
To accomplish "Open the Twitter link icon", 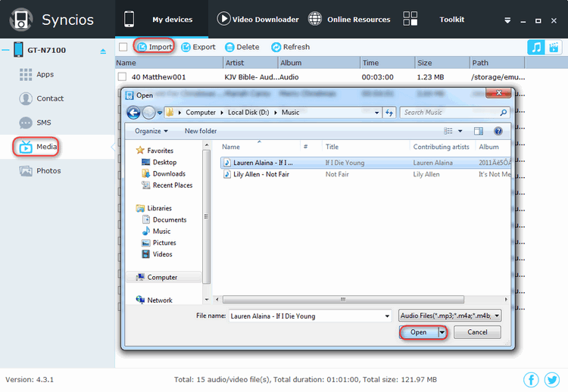I will click(552, 380).
